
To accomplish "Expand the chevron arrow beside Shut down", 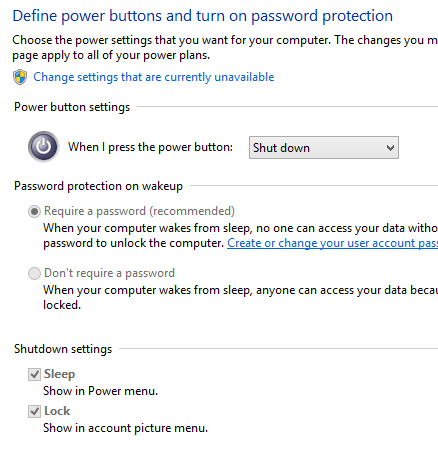I will click(x=390, y=147).
